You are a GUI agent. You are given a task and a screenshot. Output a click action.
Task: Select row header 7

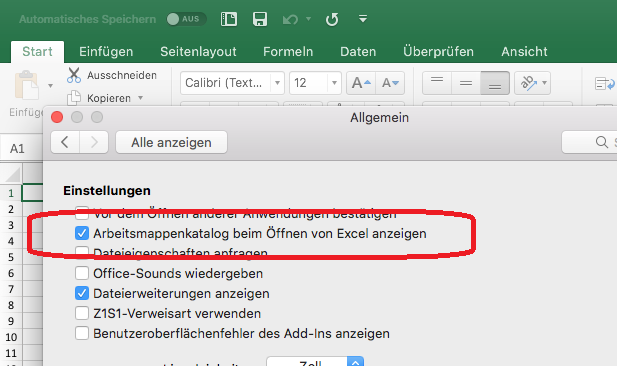pos(11,289)
